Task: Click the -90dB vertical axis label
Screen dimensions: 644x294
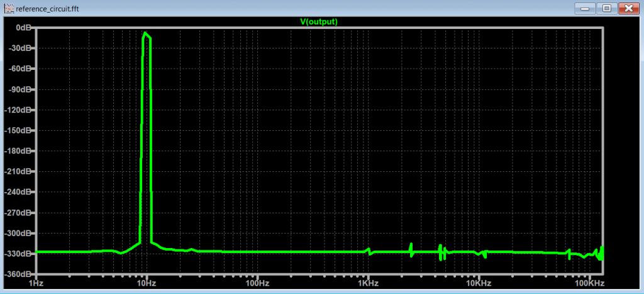Action: pos(21,89)
